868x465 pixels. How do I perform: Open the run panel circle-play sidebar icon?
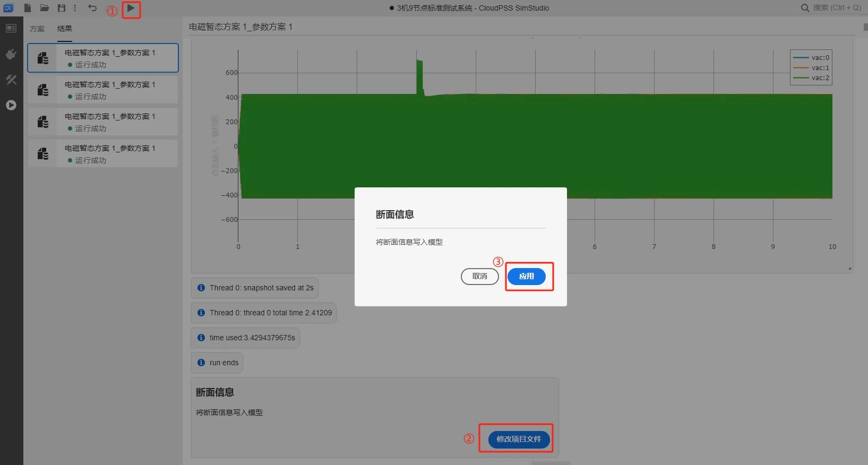11,105
